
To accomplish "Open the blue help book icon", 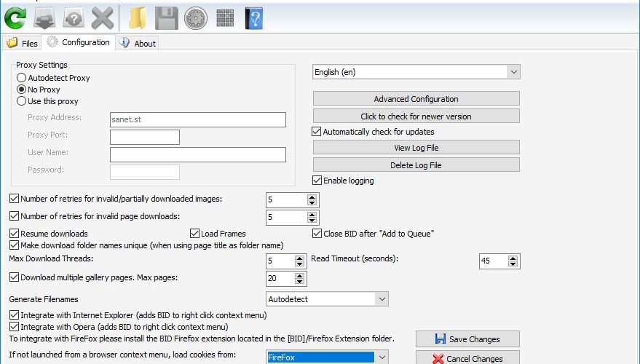I will (254, 18).
